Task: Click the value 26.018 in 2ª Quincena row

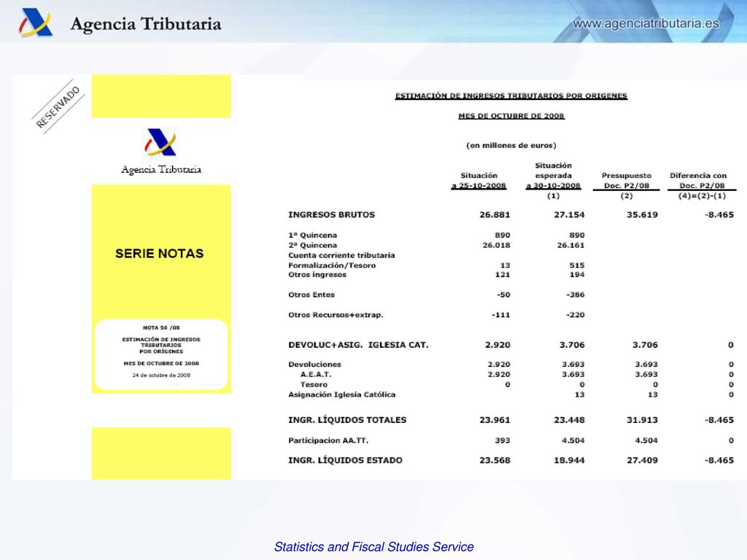Action: pyautogui.click(x=496, y=245)
